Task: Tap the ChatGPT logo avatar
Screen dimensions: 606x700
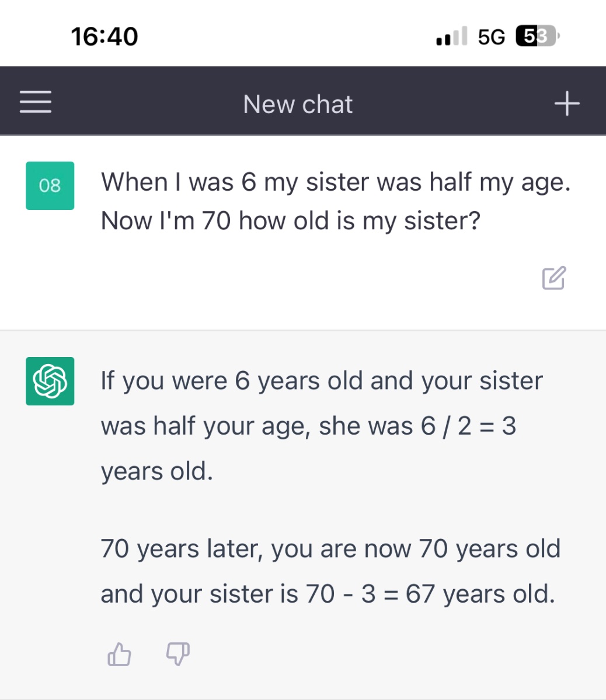Action: click(50, 381)
